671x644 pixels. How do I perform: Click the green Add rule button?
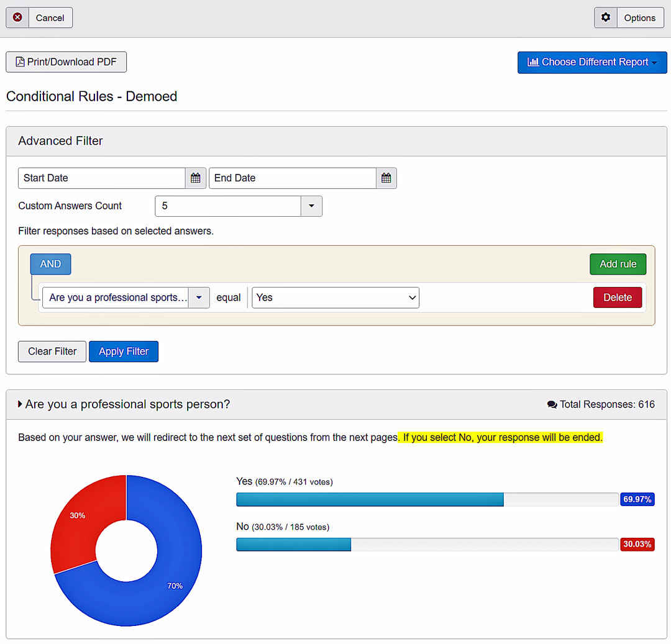coord(618,264)
